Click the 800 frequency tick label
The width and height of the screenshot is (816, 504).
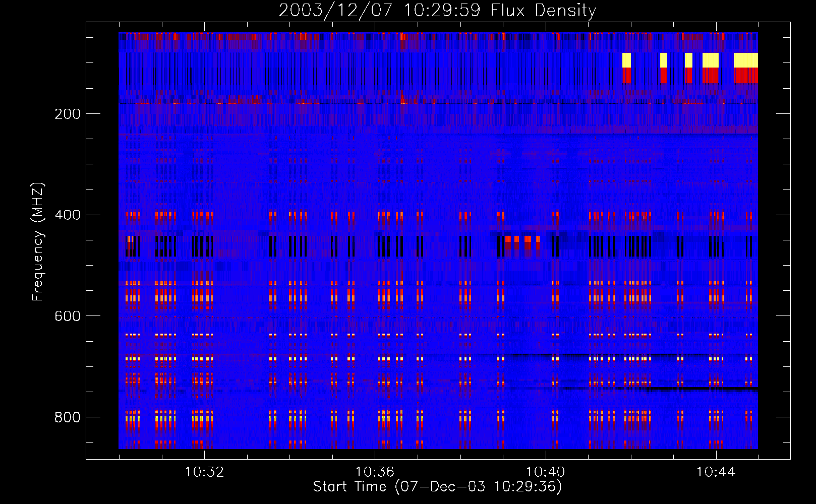68,417
